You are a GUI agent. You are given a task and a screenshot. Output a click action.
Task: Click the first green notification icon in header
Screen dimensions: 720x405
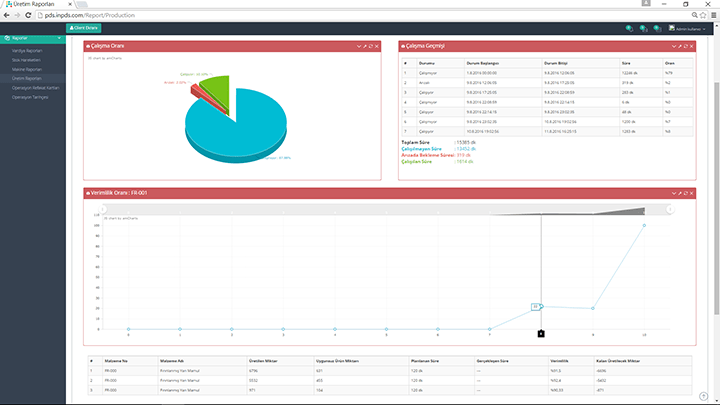(x=630, y=28)
